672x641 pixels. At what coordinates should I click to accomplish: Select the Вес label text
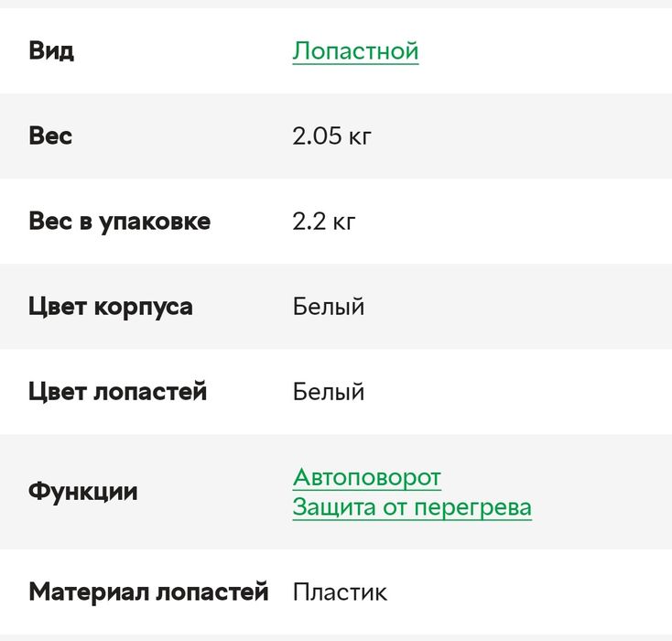pyautogui.click(x=50, y=136)
